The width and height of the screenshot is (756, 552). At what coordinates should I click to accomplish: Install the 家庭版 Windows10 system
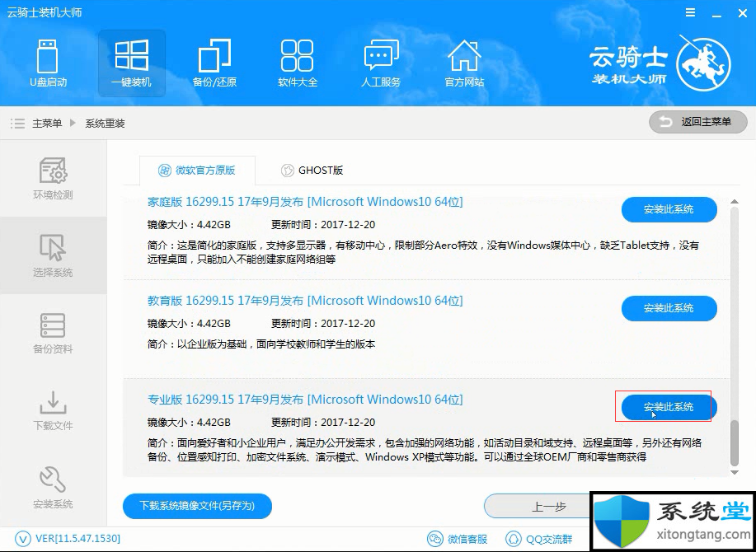(669, 209)
